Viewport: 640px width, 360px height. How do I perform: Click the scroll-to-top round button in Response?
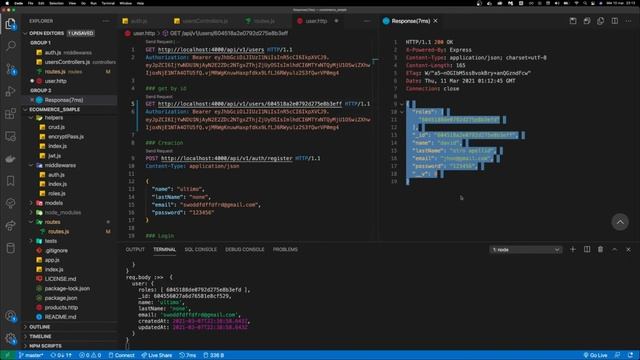click(x=620, y=222)
